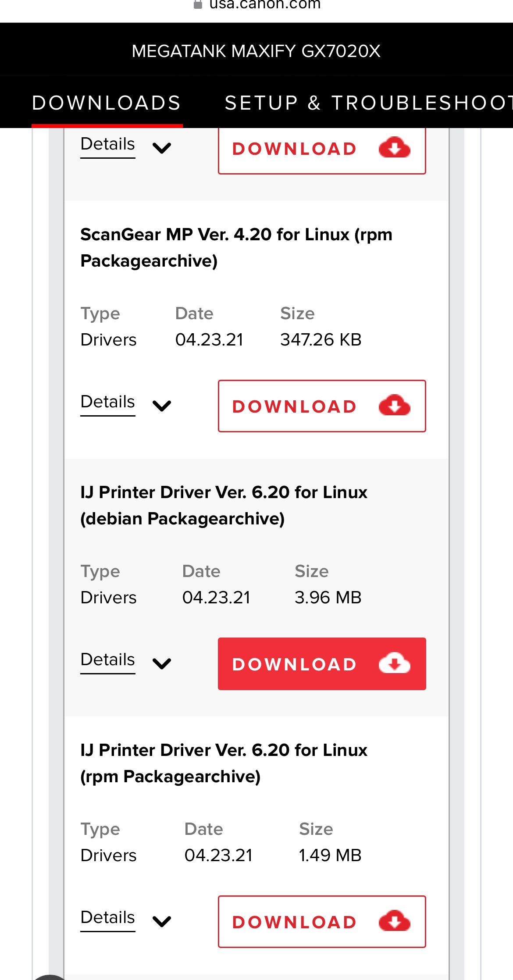The image size is (513, 980).
Task: Click the 3.96 MB size value
Action: click(328, 598)
